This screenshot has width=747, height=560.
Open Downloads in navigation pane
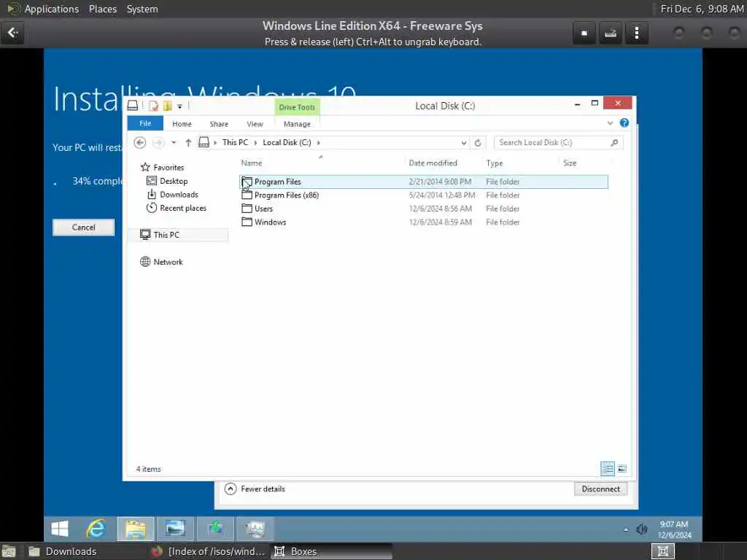[x=172, y=194]
